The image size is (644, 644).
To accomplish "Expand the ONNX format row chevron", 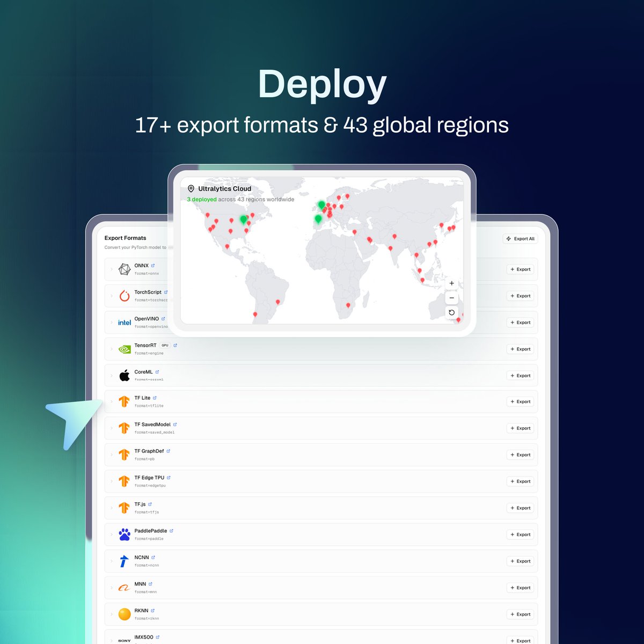I will coord(112,269).
